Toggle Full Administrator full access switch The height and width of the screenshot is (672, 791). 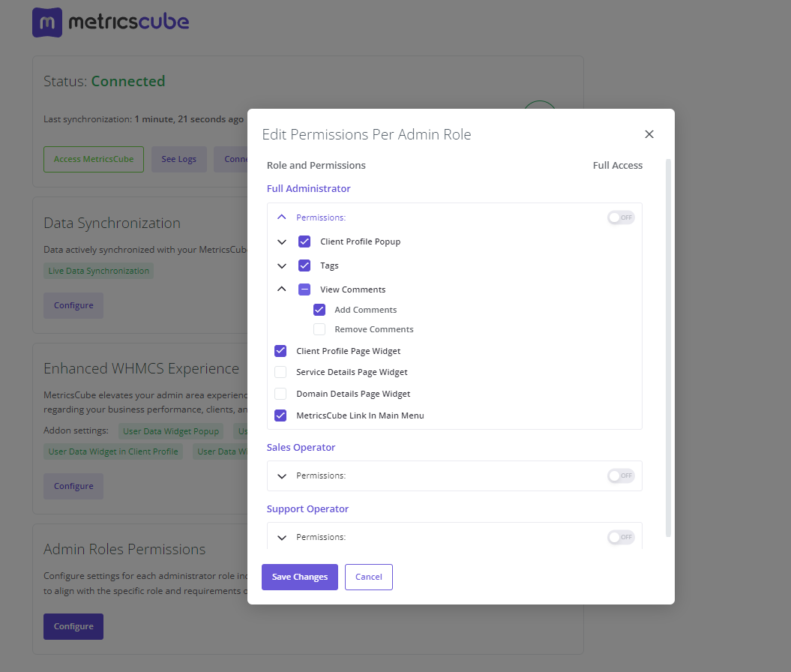click(621, 217)
